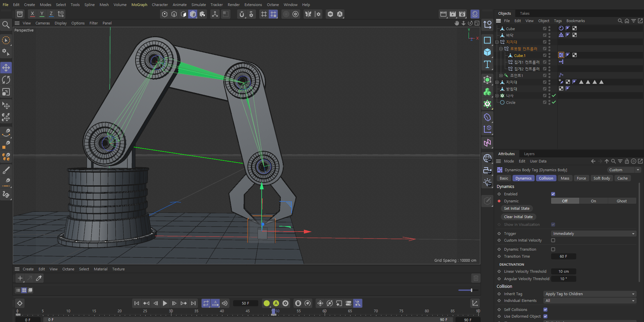Open the Individual Elements dropdown showing All
The width and height of the screenshot is (644, 322).
click(590, 301)
